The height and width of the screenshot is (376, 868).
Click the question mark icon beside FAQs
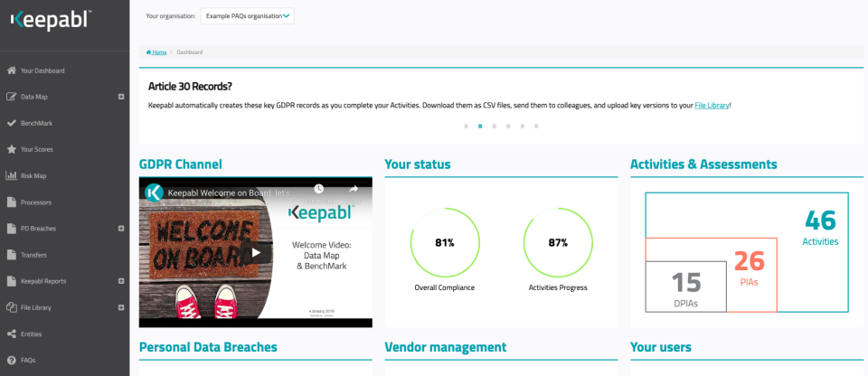[x=11, y=360]
